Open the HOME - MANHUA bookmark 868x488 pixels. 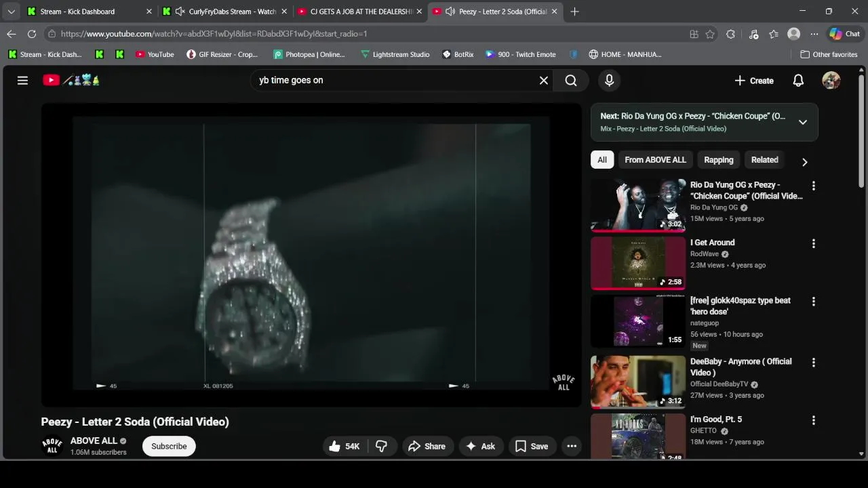(x=625, y=54)
